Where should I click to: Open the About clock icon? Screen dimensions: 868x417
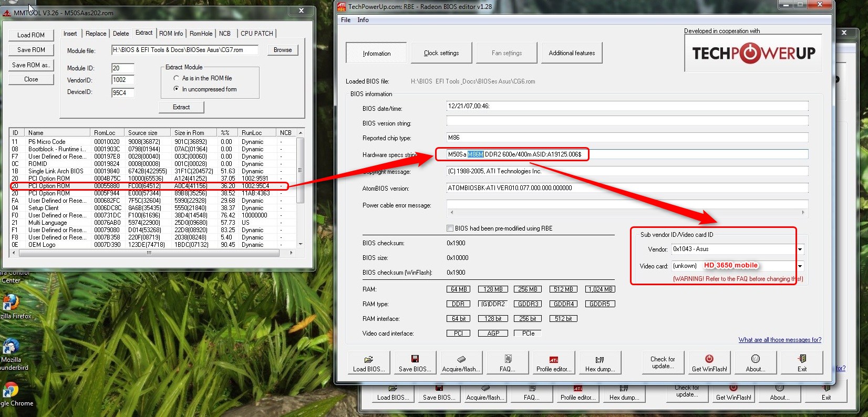coord(755,359)
